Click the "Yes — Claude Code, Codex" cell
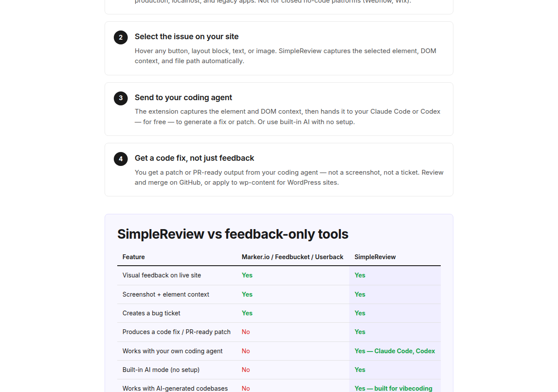The width and height of the screenshot is (558, 392). (395, 351)
